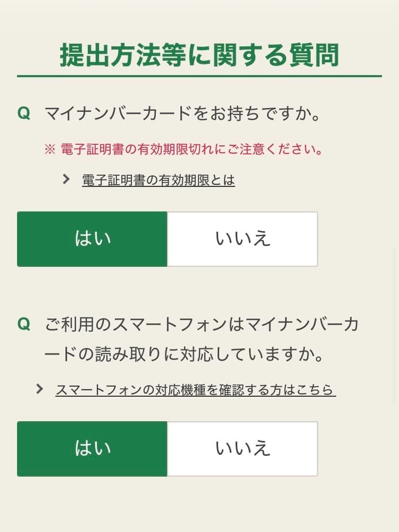Image resolution: width=399 pixels, height=532 pixels.
Task: Open スマートフォンの対応機種を確認する方はこちら link
Action: pyautogui.click(x=195, y=390)
